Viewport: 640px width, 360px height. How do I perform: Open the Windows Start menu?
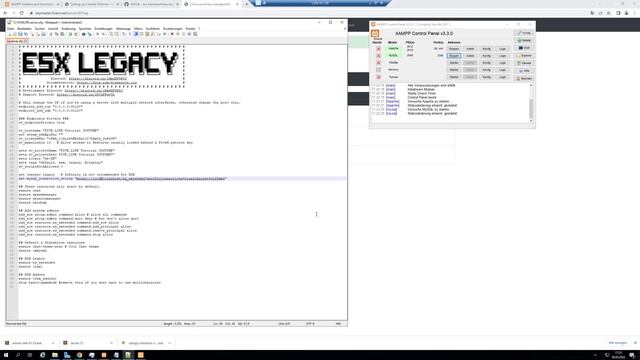6,355
